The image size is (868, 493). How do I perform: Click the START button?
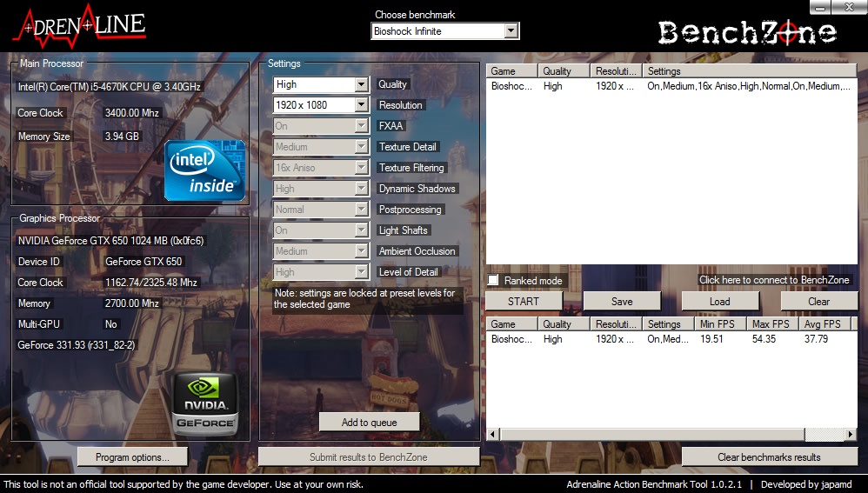click(x=523, y=302)
